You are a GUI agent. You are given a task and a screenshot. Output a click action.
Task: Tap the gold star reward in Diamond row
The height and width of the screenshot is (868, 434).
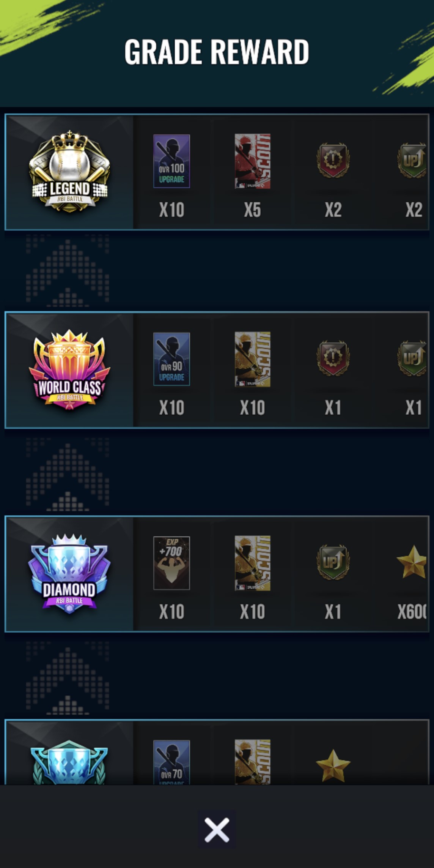pyautogui.click(x=412, y=562)
